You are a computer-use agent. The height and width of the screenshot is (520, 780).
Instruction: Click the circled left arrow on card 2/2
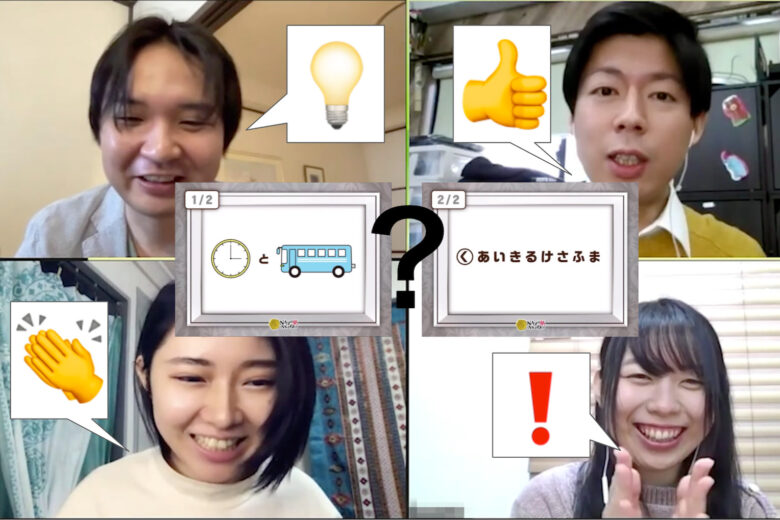(x=463, y=256)
